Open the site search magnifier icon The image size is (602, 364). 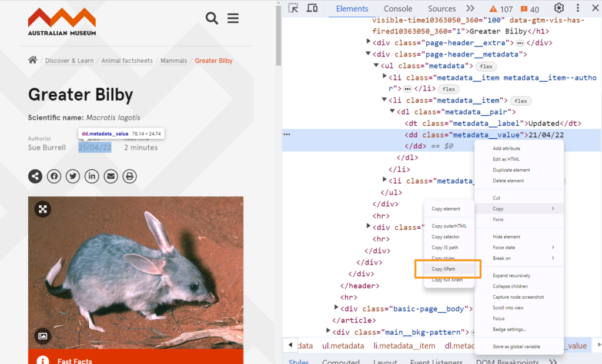pos(212,18)
